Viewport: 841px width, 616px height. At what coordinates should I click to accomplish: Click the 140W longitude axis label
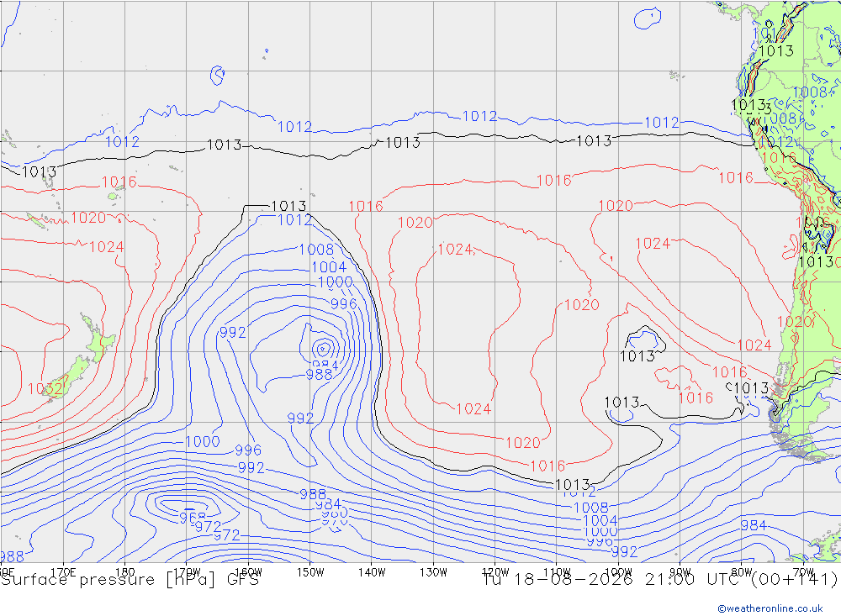click(372, 572)
